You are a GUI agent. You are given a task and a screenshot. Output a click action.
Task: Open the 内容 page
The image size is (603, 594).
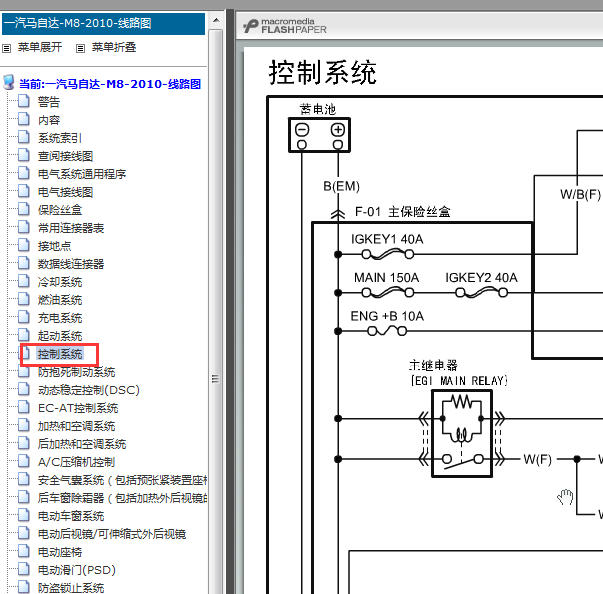click(49, 120)
